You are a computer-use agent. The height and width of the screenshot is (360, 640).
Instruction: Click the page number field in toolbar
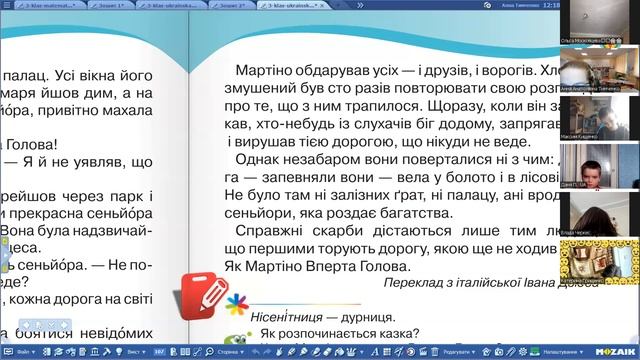coord(159,352)
